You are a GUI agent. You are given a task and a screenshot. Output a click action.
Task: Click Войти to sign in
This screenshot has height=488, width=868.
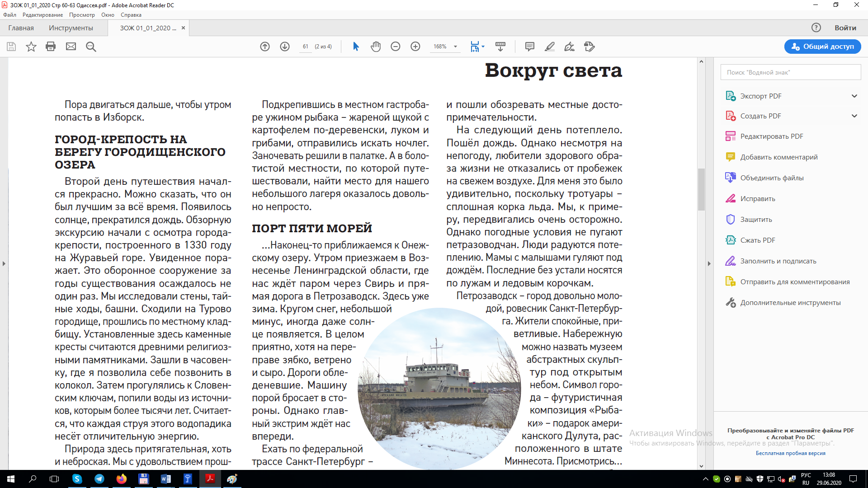tap(845, 28)
